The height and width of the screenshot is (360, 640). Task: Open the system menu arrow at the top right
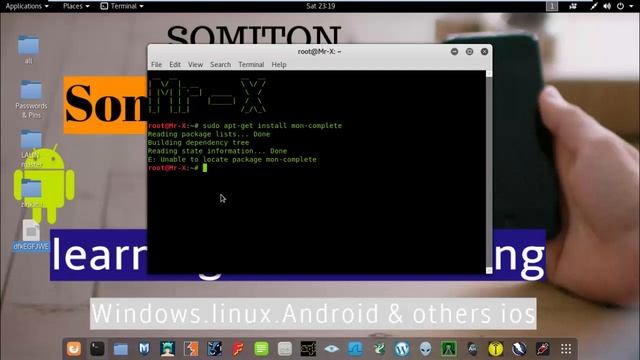point(631,6)
